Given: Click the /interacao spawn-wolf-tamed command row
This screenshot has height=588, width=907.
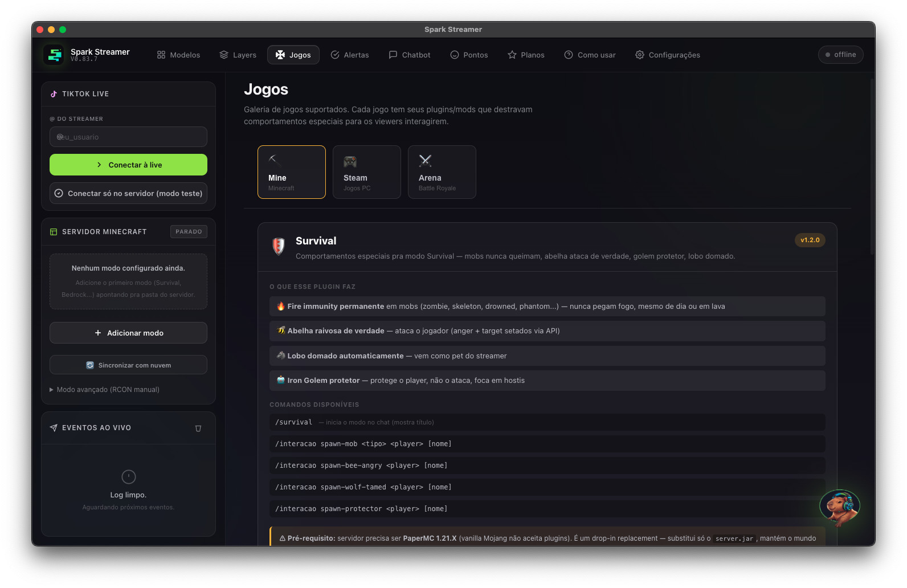Looking at the screenshot, I should pos(547,487).
